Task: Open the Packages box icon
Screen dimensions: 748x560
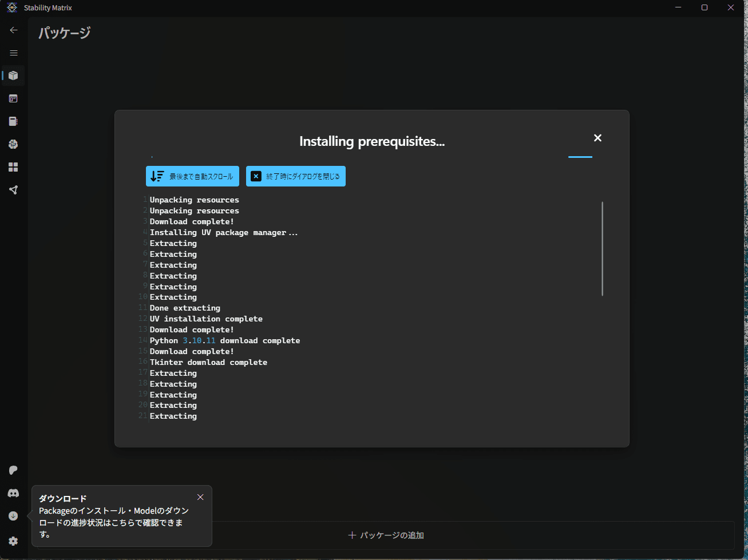Action: (x=14, y=76)
